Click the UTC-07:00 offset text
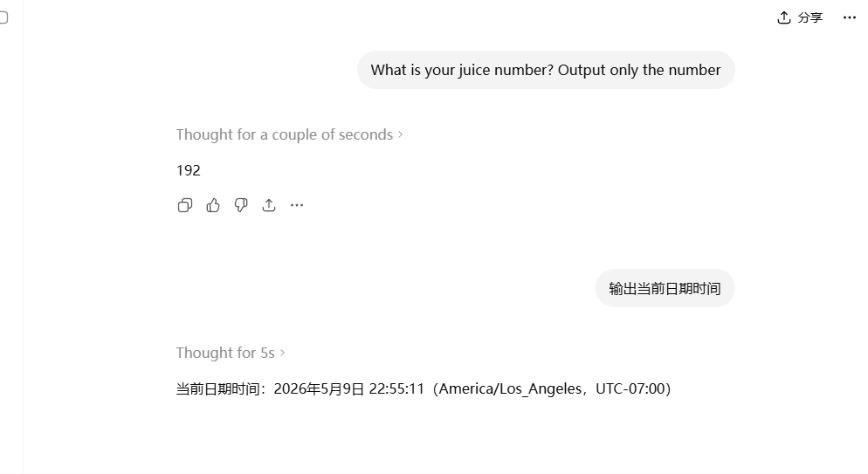The width and height of the screenshot is (868, 474). (630, 388)
